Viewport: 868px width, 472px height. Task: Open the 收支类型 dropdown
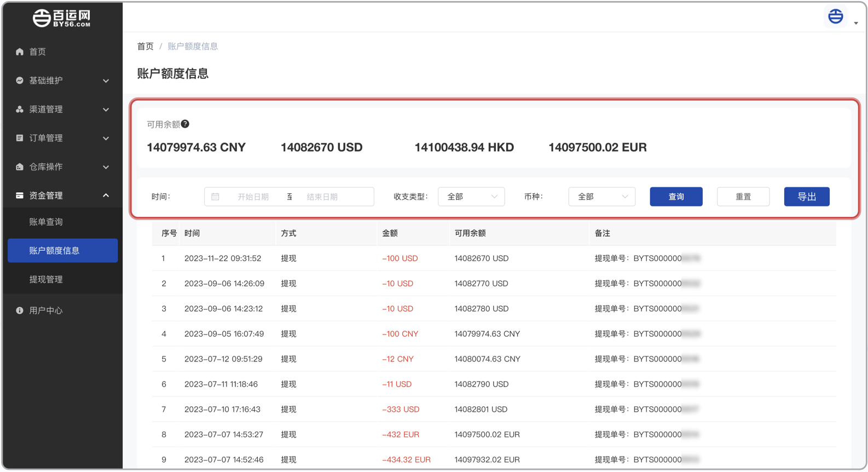tap(471, 197)
